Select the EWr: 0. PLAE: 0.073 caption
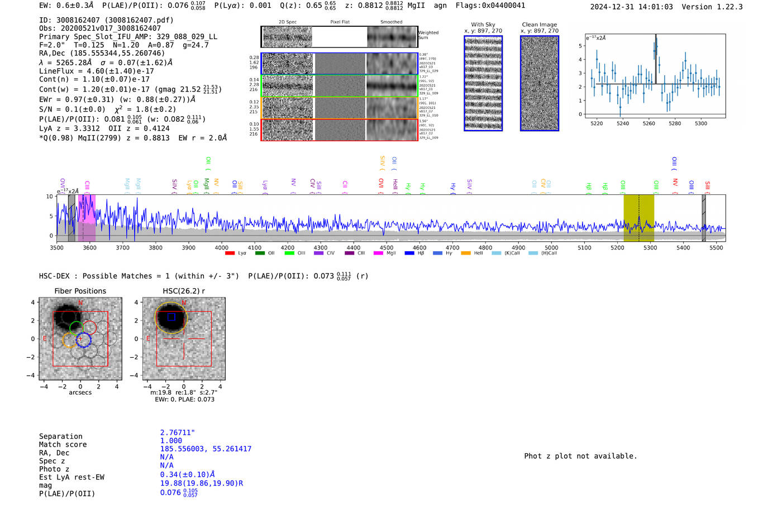 click(184, 399)
